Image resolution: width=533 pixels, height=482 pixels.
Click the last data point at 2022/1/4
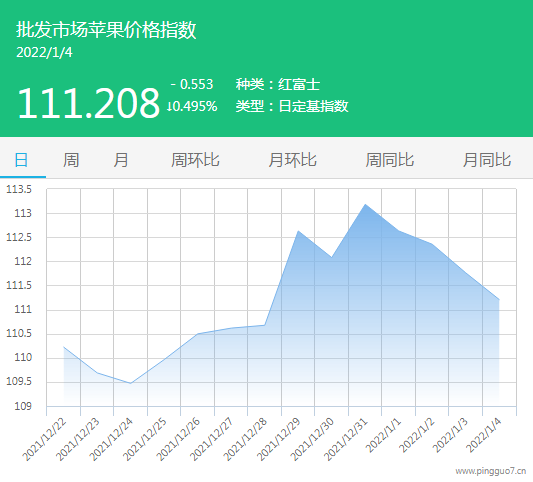(499, 299)
